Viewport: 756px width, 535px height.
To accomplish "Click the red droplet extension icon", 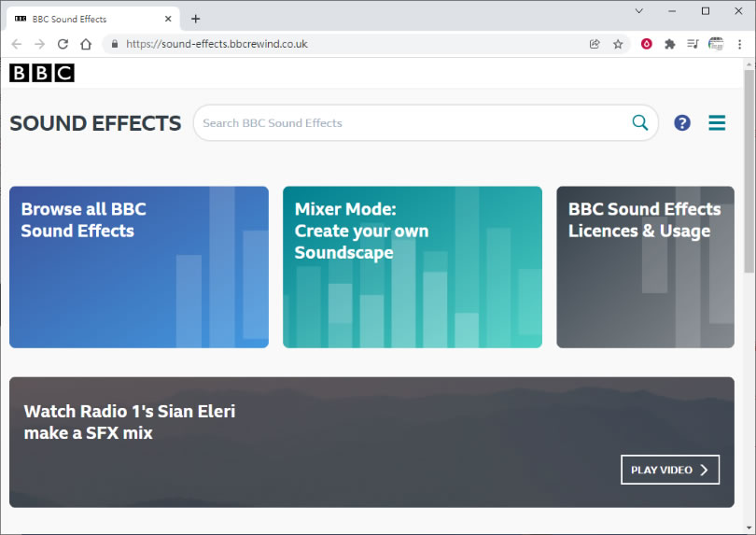I will (646, 44).
